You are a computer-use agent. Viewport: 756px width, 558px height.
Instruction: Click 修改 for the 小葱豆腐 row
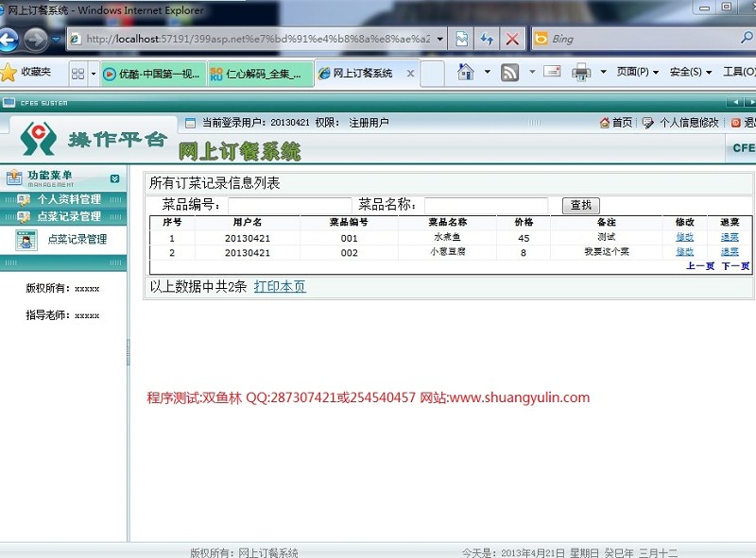684,251
